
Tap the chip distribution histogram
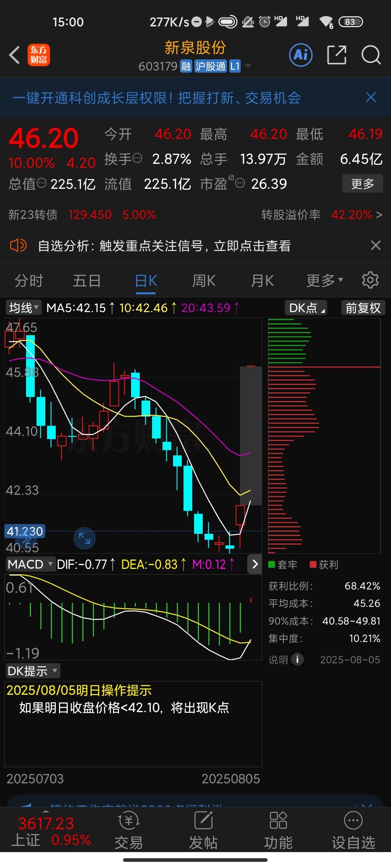(x=324, y=436)
